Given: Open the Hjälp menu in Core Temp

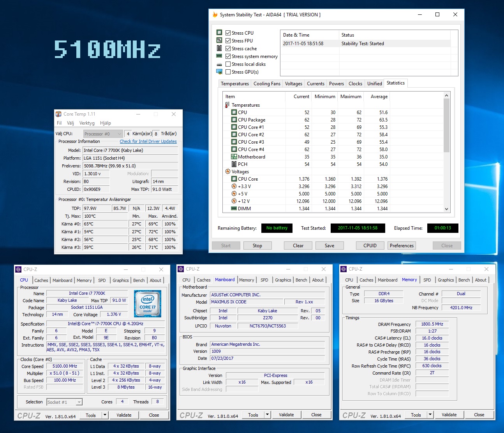Looking at the screenshot, I should pos(106,123).
